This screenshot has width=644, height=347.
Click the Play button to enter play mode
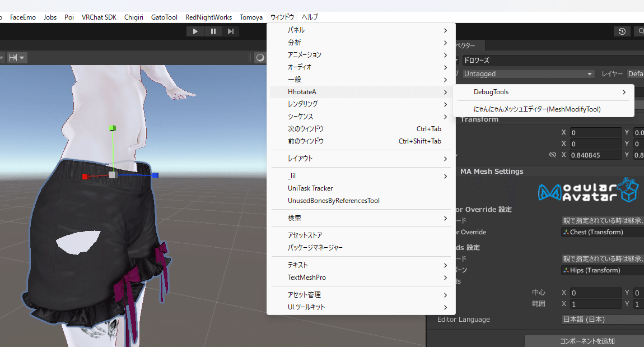point(195,31)
